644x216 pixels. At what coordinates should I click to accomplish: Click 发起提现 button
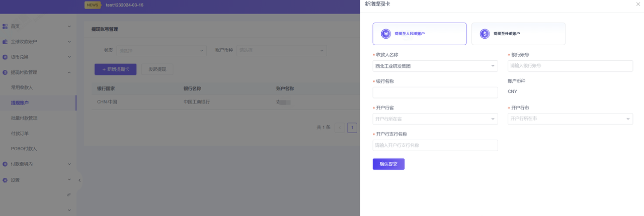click(x=157, y=69)
